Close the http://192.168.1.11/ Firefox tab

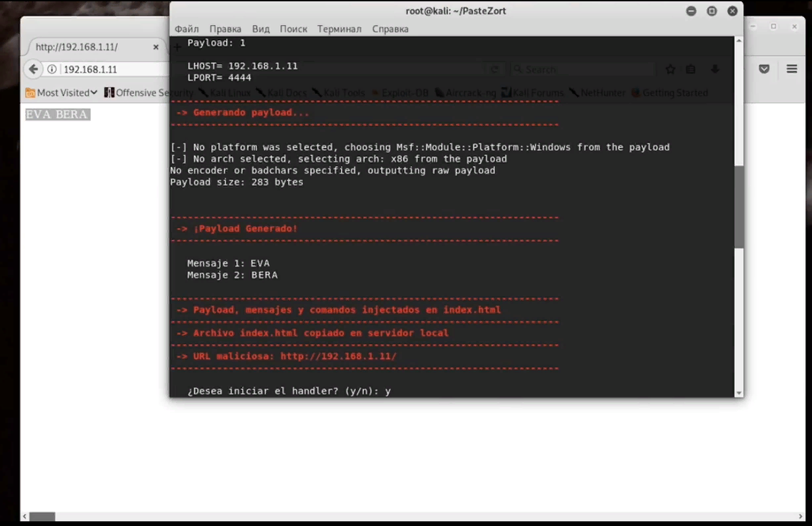click(x=156, y=47)
